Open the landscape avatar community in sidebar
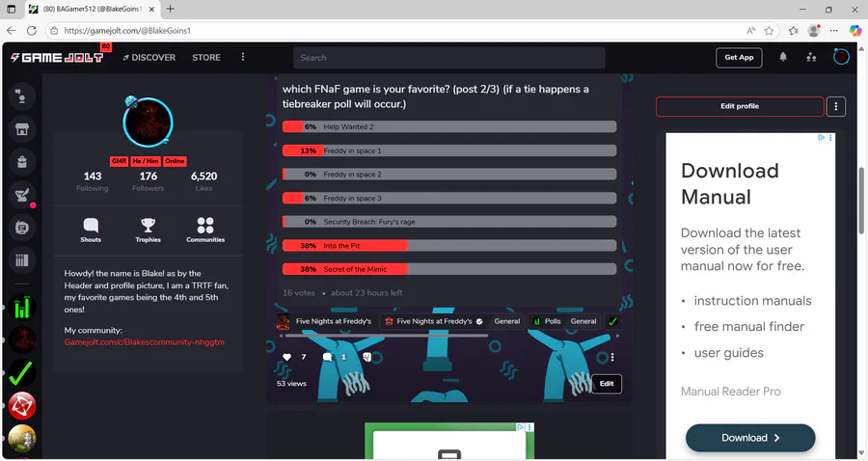The width and height of the screenshot is (868, 461). click(21, 439)
